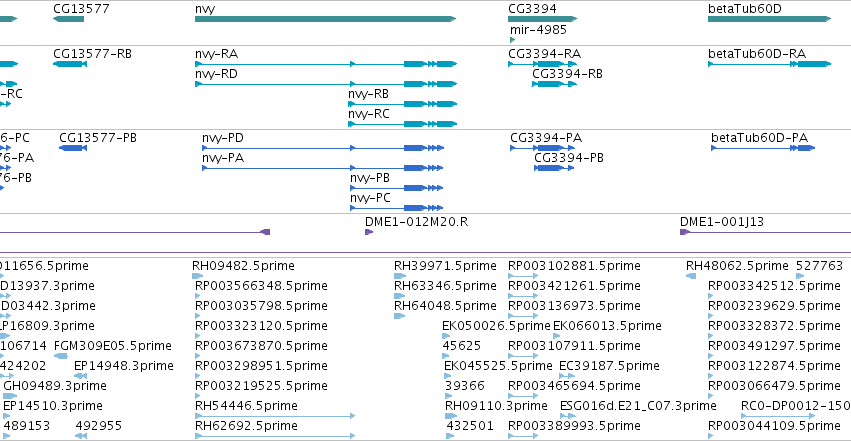Select the nvy-RD transcript label

tap(217, 74)
